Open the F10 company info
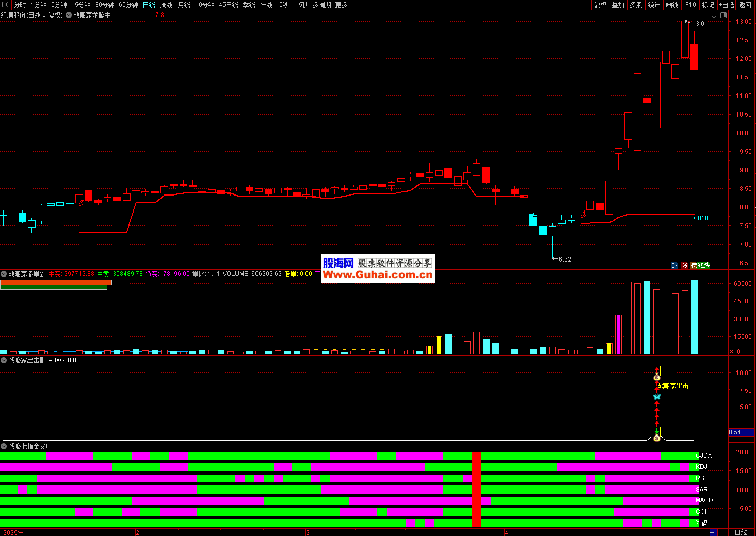 tap(690, 5)
